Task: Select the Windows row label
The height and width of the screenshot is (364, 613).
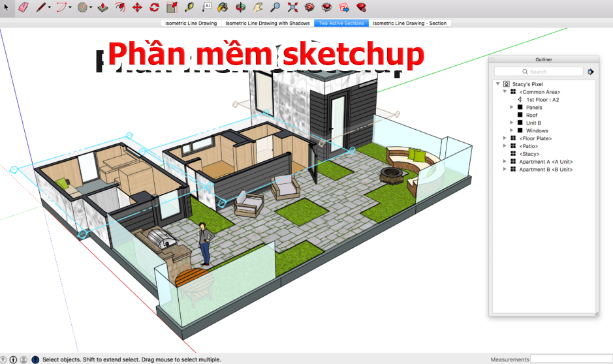Action: coord(537,131)
